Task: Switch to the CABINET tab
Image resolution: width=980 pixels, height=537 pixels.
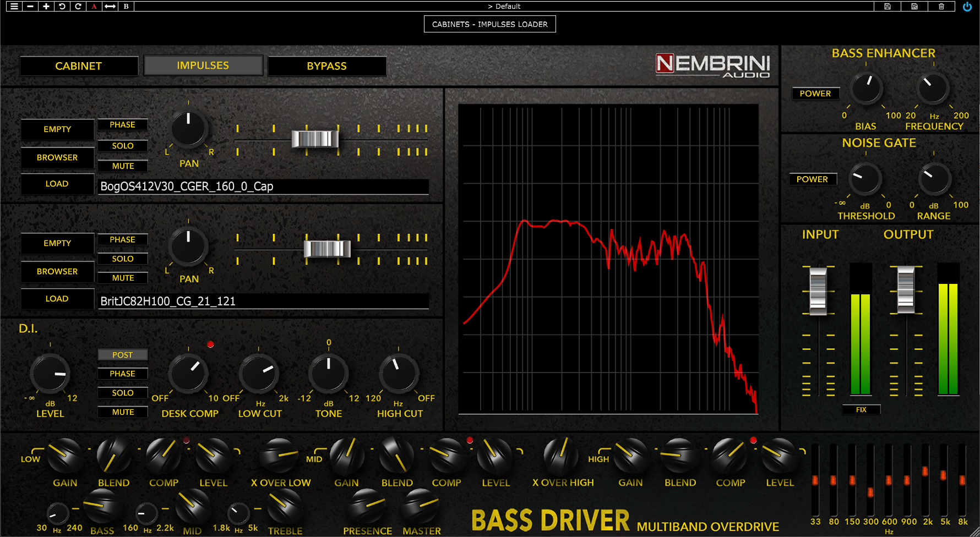Action: point(79,66)
